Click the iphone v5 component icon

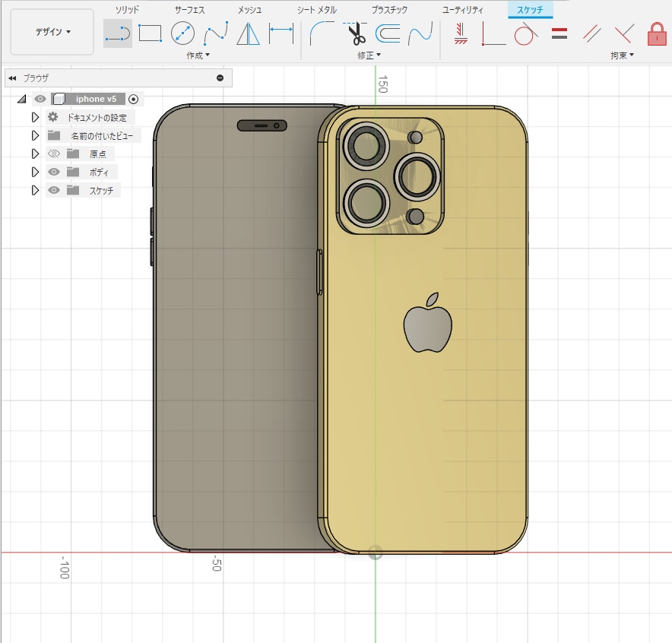click(x=59, y=99)
